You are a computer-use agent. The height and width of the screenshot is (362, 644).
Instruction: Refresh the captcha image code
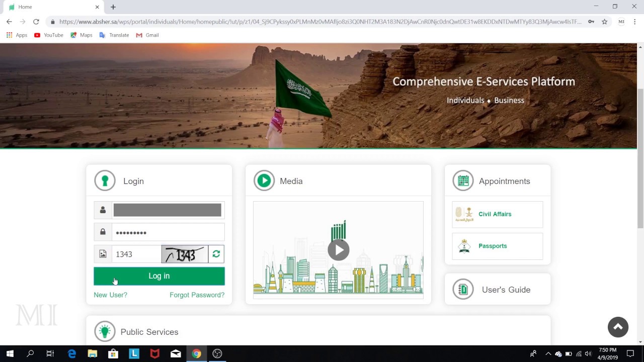click(x=216, y=254)
